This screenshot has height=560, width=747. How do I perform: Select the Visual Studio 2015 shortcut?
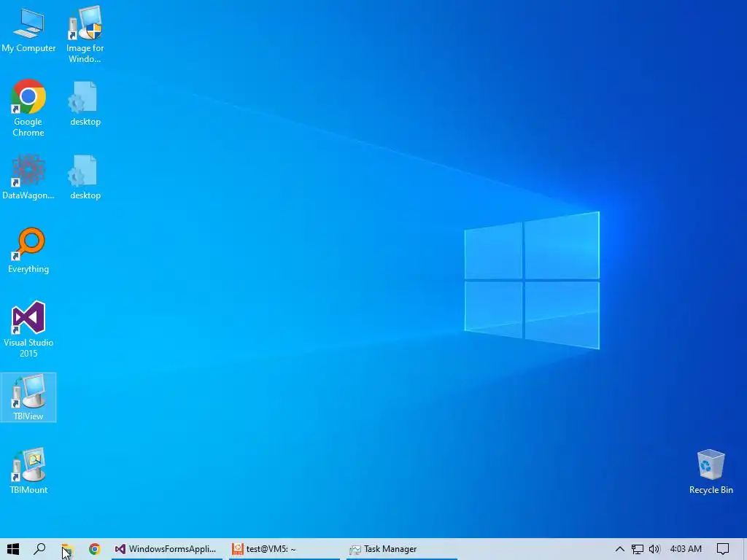coord(28,329)
